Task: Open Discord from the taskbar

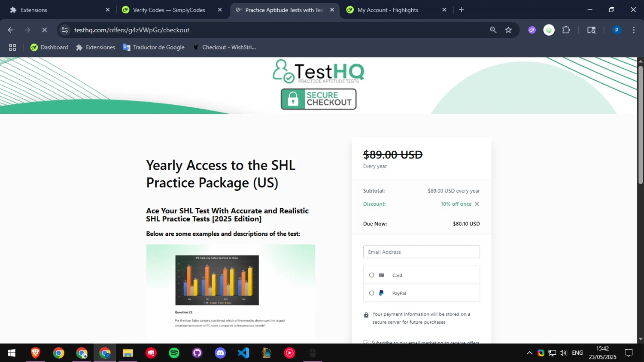Action: [x=220, y=353]
